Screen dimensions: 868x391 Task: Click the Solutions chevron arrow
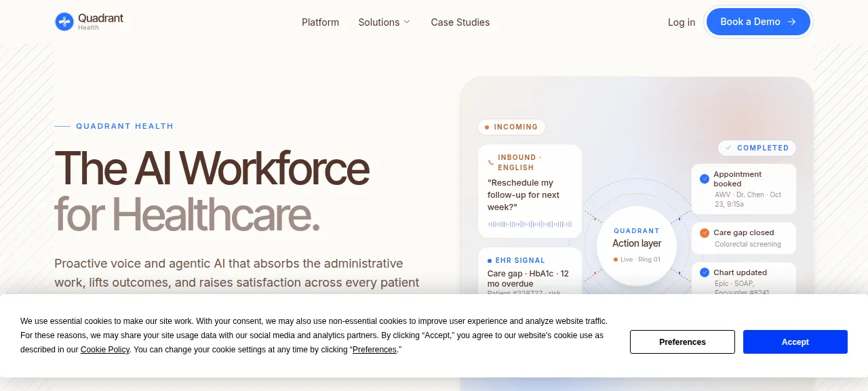tap(407, 22)
